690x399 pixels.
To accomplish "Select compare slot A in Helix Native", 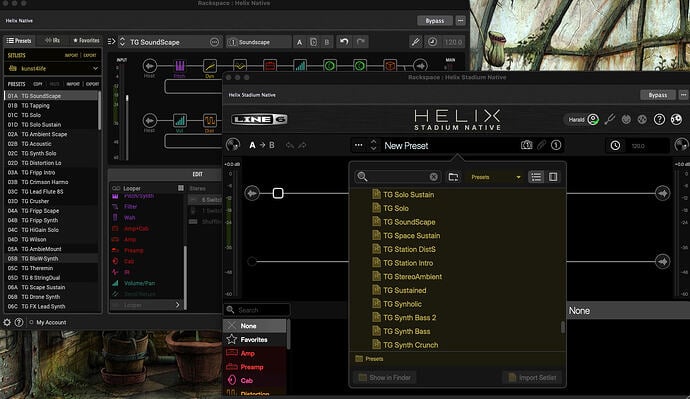I will 299,42.
